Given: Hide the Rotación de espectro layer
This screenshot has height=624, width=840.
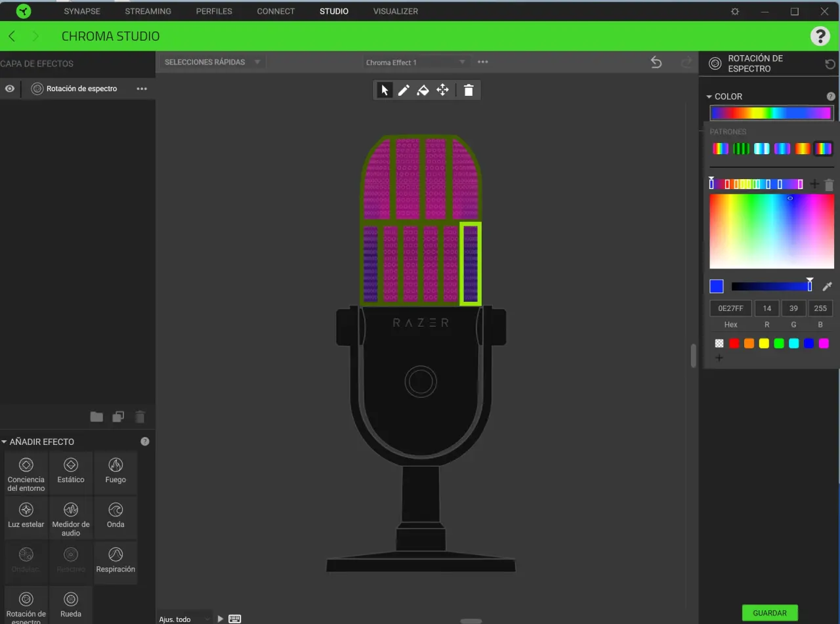Looking at the screenshot, I should (x=10, y=89).
